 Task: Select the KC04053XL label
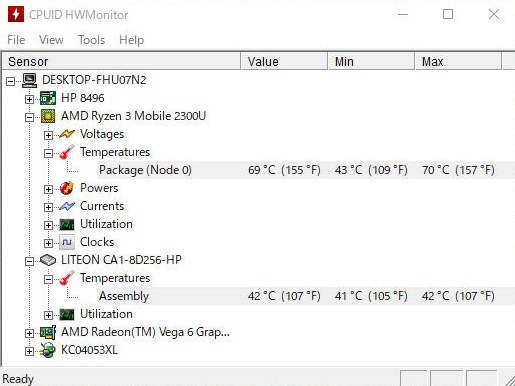tap(89, 350)
